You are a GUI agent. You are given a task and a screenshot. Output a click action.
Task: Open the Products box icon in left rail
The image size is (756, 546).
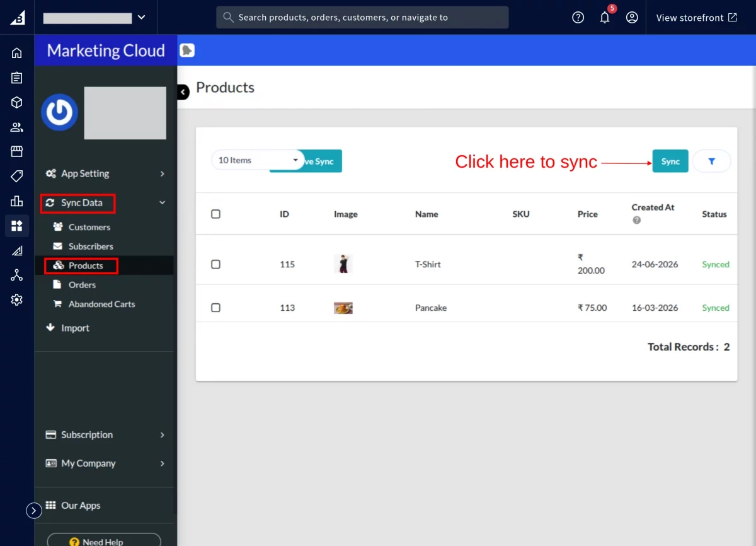tap(17, 102)
